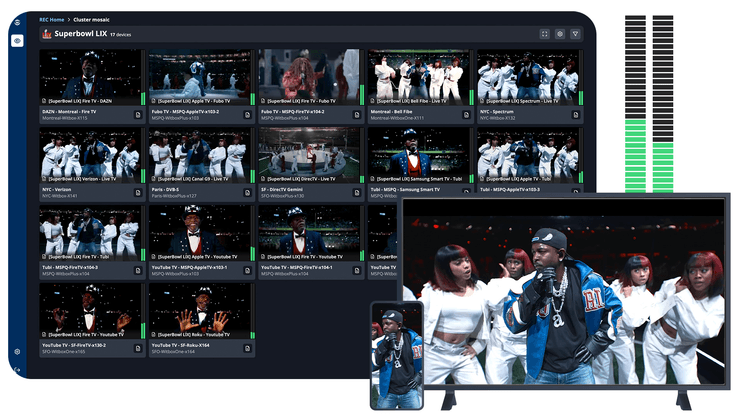Click the right large audio level meter
The width and height of the screenshot is (744, 419).
(663, 103)
